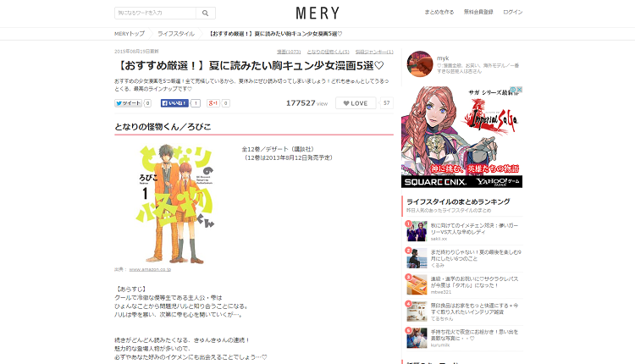Screen dimensions: 635x364
Task: Open the 無料会員登録 link
Action: (478, 12)
